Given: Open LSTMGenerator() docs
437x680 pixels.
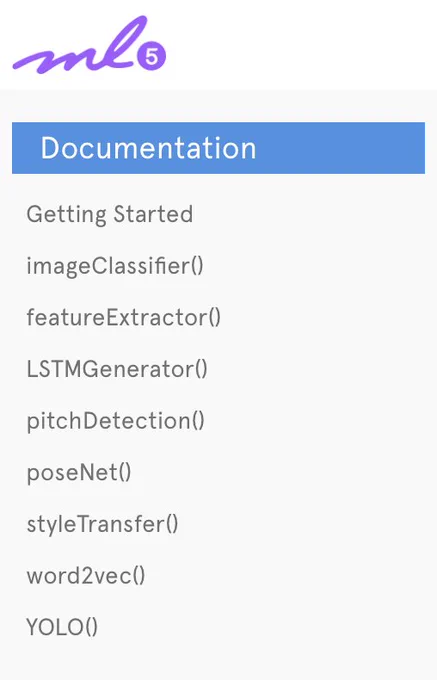Looking at the screenshot, I should (x=117, y=369).
